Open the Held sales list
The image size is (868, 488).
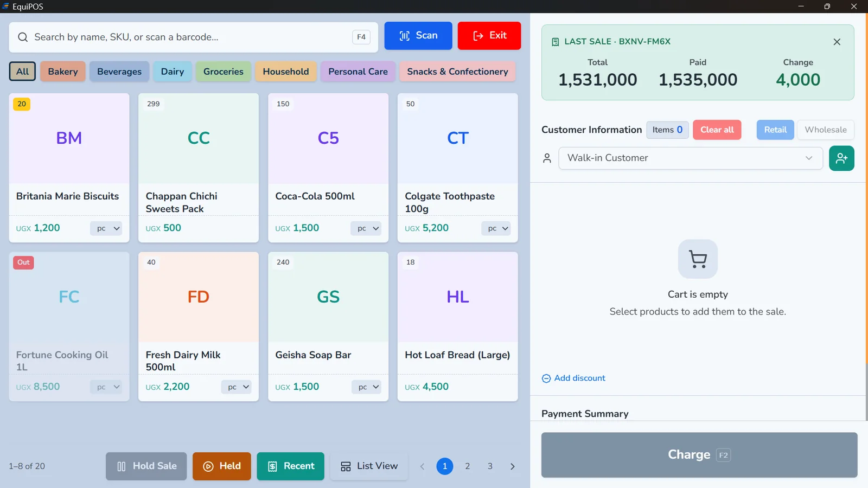(222, 466)
